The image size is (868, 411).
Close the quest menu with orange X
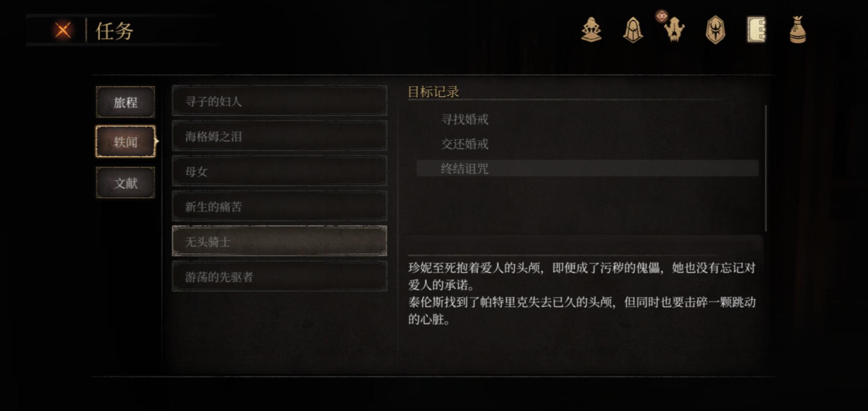62,30
